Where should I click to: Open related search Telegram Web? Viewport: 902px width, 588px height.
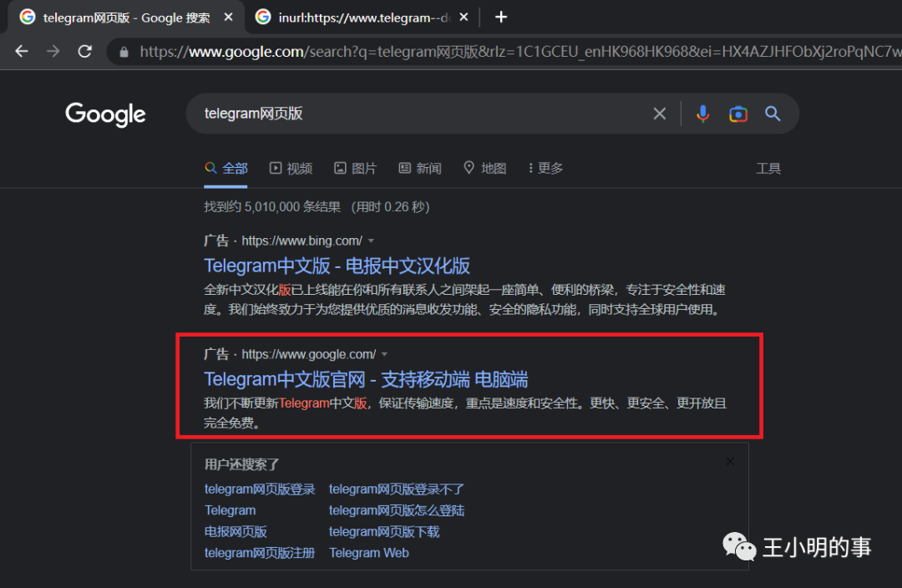pyautogui.click(x=369, y=553)
